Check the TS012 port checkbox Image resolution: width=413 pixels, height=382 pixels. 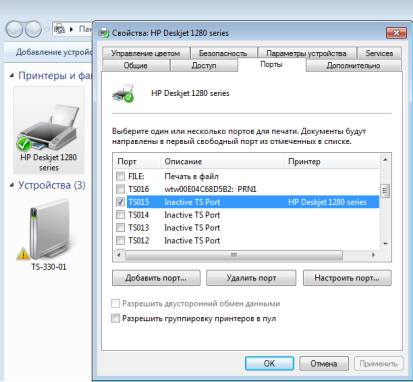120,240
